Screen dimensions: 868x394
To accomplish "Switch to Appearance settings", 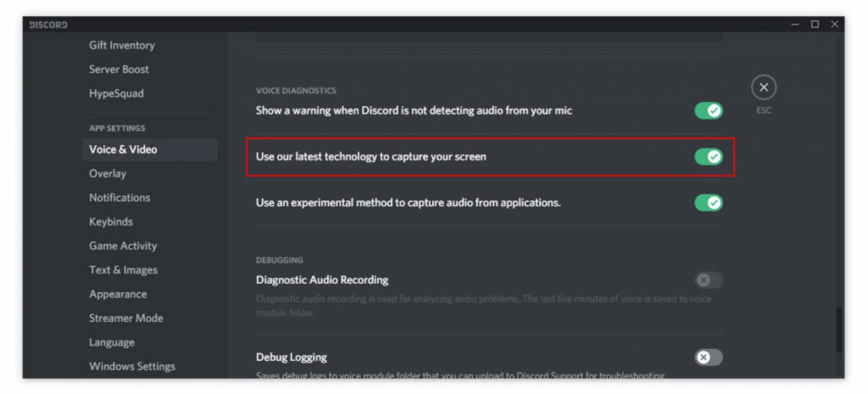I will (x=117, y=294).
